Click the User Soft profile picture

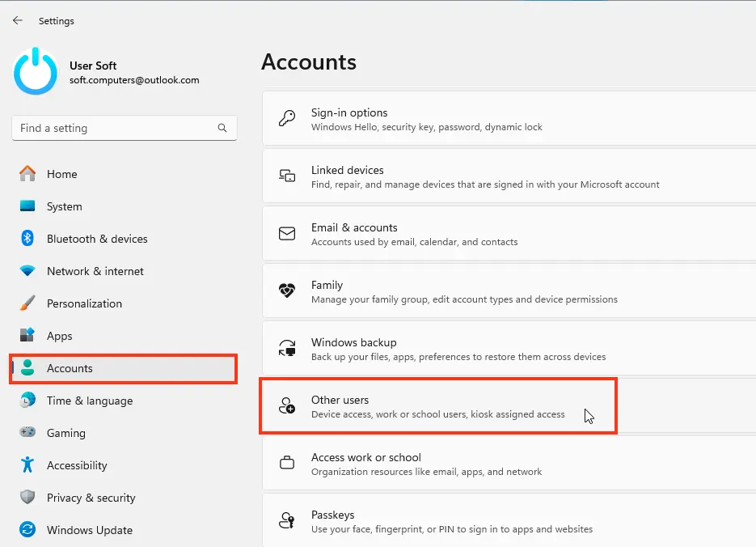[36, 72]
